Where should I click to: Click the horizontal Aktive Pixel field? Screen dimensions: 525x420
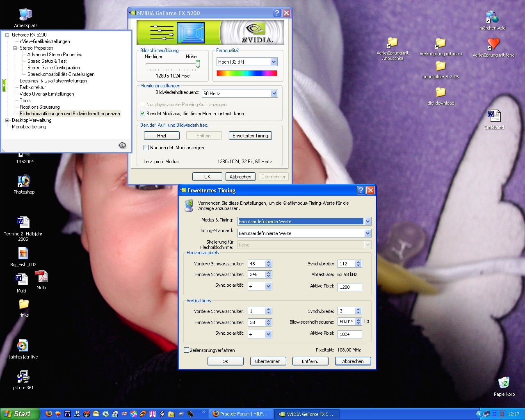point(349,287)
